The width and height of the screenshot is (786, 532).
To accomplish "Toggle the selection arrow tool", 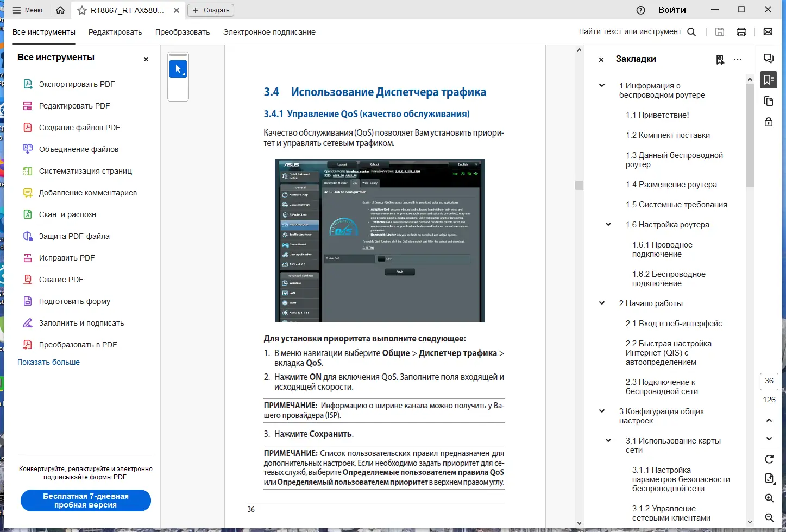I will (178, 69).
